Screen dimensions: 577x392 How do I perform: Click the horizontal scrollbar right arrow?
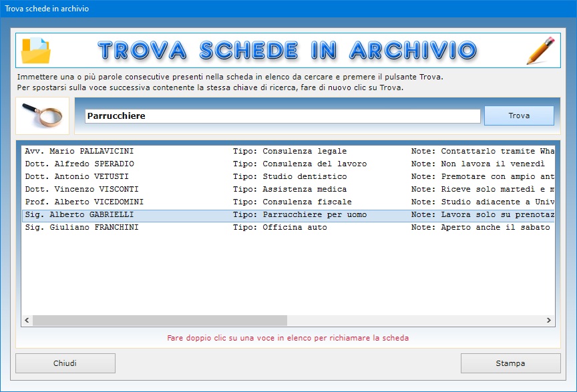point(550,321)
